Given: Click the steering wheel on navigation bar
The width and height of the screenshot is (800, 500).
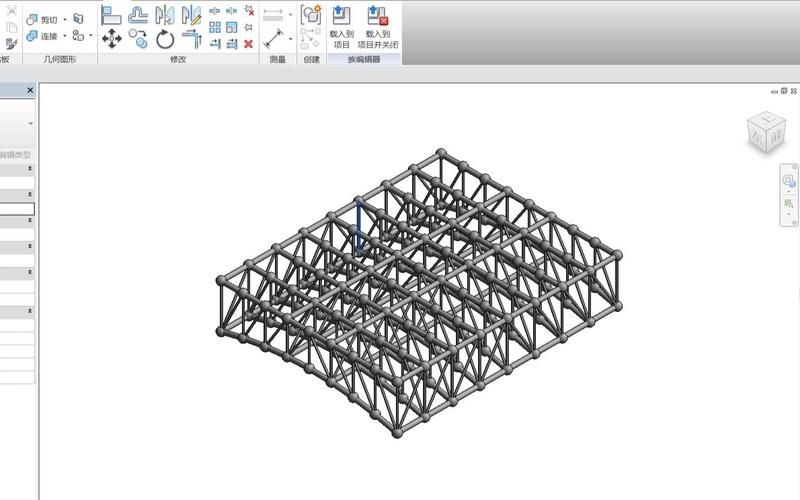Looking at the screenshot, I should click(788, 181).
